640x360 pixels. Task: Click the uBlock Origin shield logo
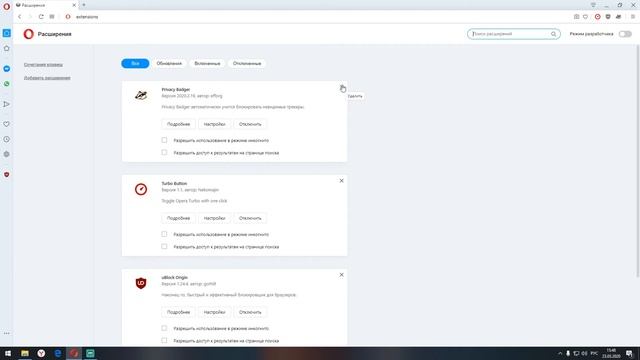click(141, 283)
